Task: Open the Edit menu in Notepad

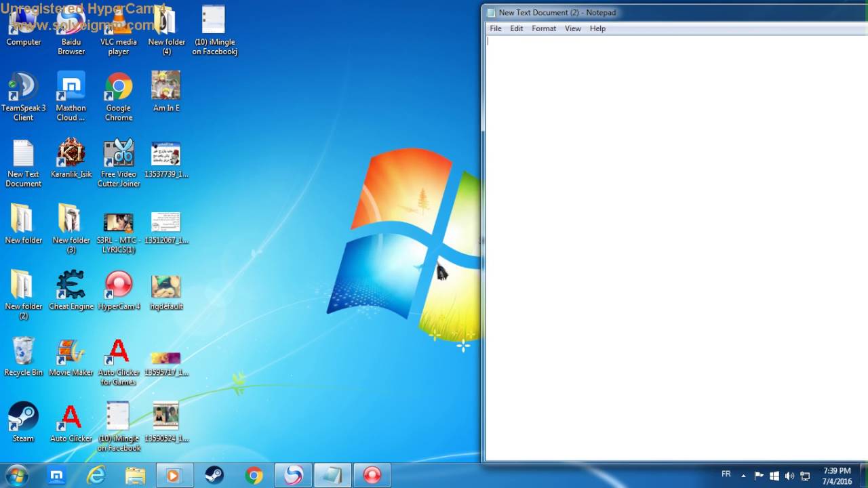Action: (517, 28)
